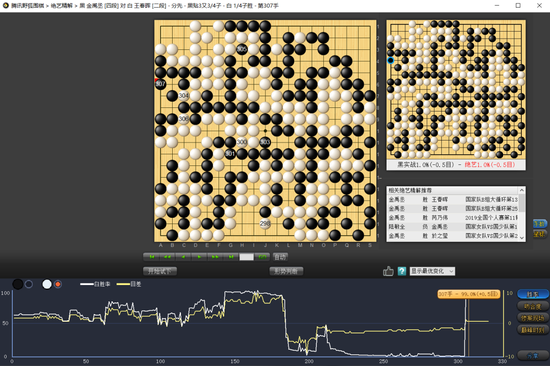The image size is (550, 366).
Task: Click the large white stone icon above chart
Action: tap(47, 284)
